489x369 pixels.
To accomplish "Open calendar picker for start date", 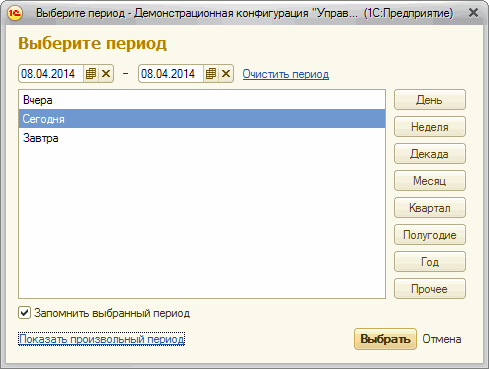I will (91, 74).
